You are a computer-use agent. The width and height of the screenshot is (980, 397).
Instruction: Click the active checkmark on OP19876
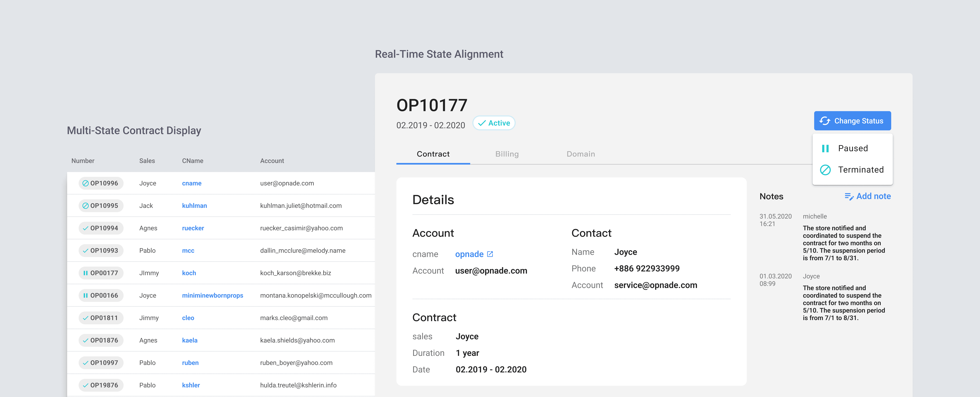pos(86,385)
